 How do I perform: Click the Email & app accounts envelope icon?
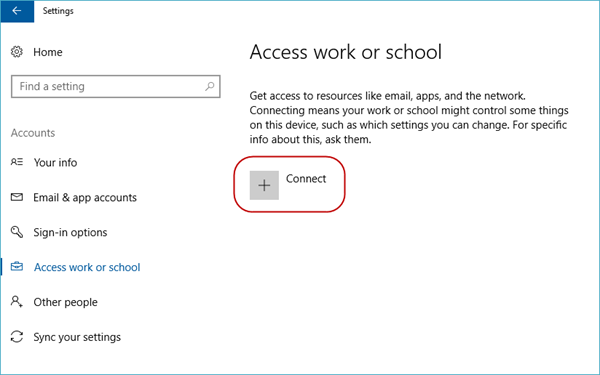tap(16, 197)
